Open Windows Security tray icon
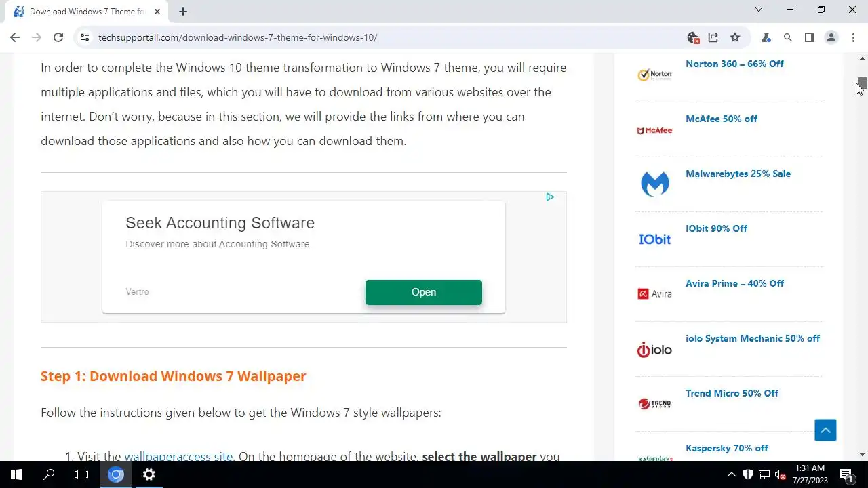This screenshot has height=488, width=868. (748, 474)
